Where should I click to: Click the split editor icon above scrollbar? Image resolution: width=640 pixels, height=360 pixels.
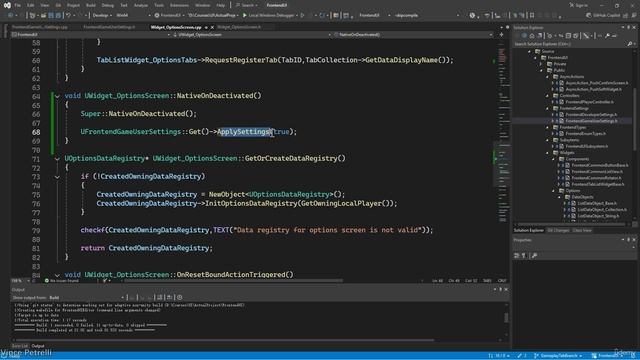pyautogui.click(x=502, y=35)
